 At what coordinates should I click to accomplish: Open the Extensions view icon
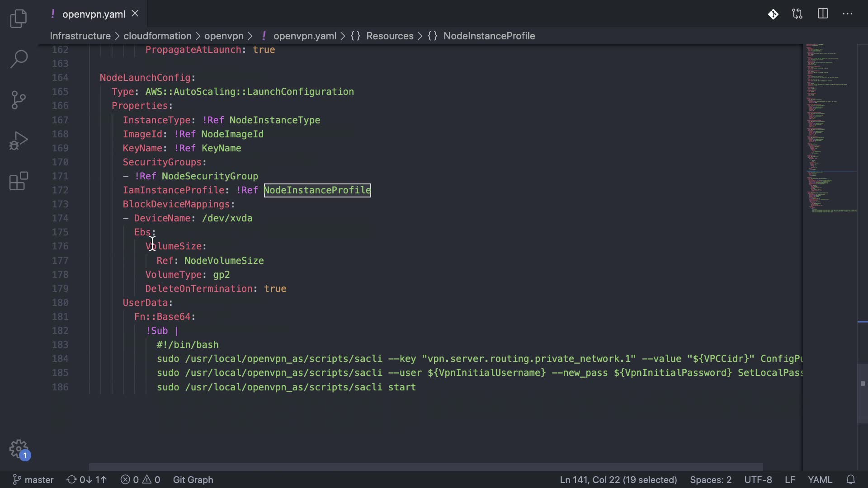click(19, 181)
